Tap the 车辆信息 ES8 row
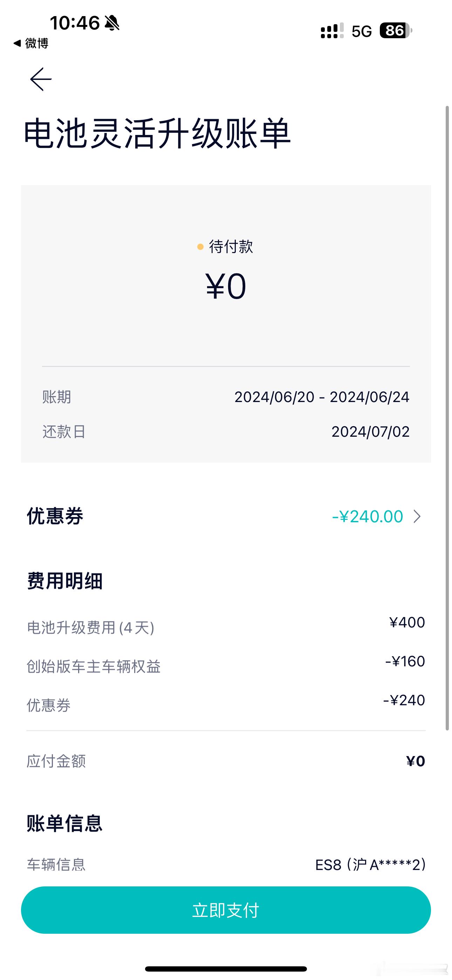The width and height of the screenshot is (452, 980). click(x=226, y=865)
